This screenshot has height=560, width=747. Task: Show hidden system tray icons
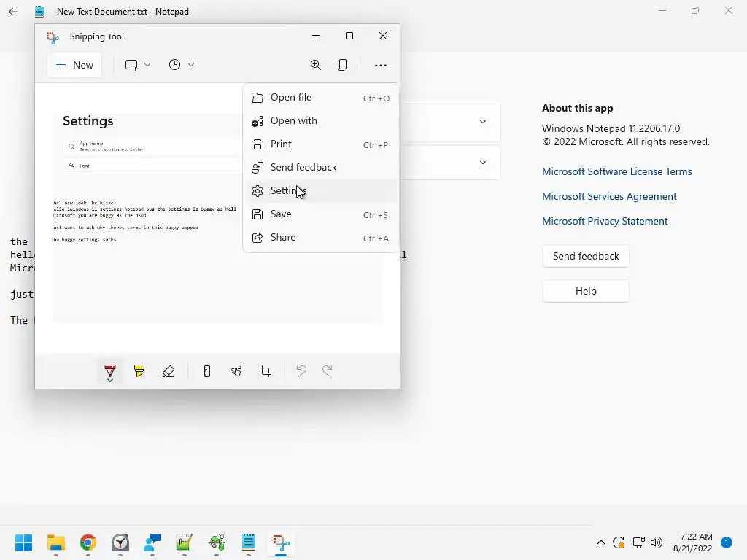pos(601,542)
